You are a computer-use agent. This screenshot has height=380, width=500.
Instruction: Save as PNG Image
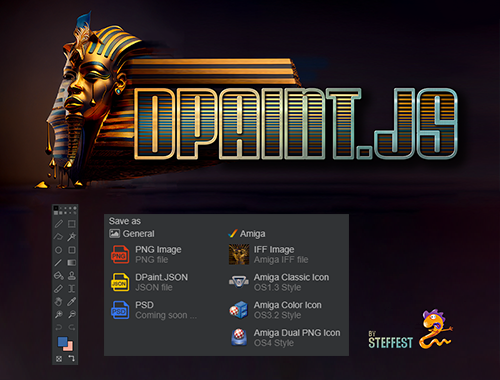click(147, 254)
